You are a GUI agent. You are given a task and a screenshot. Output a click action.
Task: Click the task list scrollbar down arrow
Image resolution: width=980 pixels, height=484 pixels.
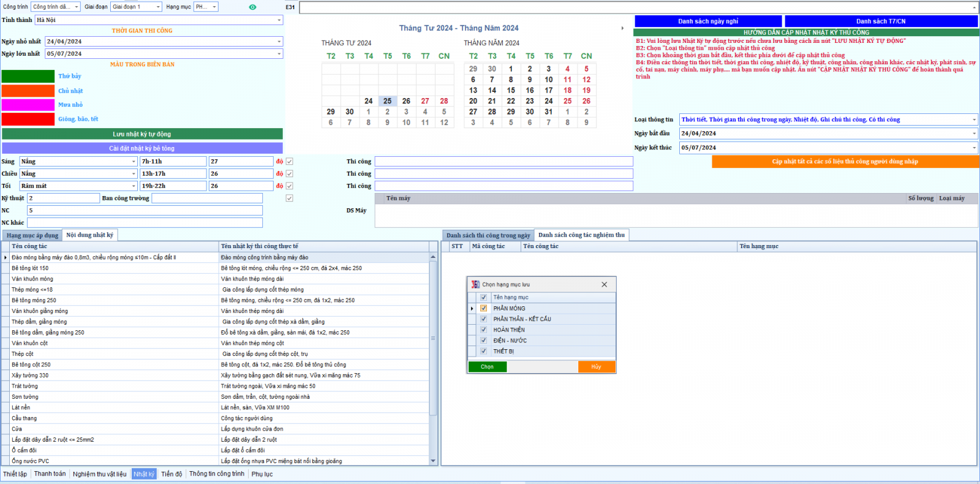[433, 461]
